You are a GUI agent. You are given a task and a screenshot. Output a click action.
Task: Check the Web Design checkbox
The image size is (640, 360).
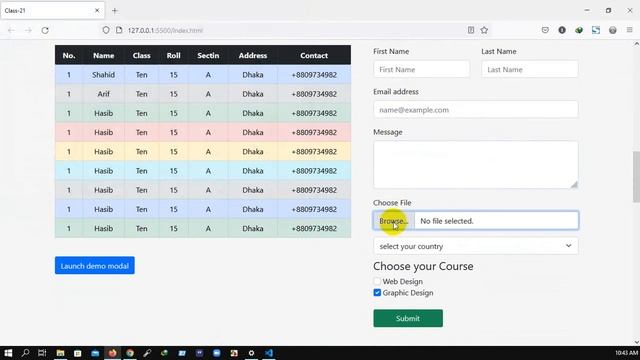pyautogui.click(x=377, y=281)
